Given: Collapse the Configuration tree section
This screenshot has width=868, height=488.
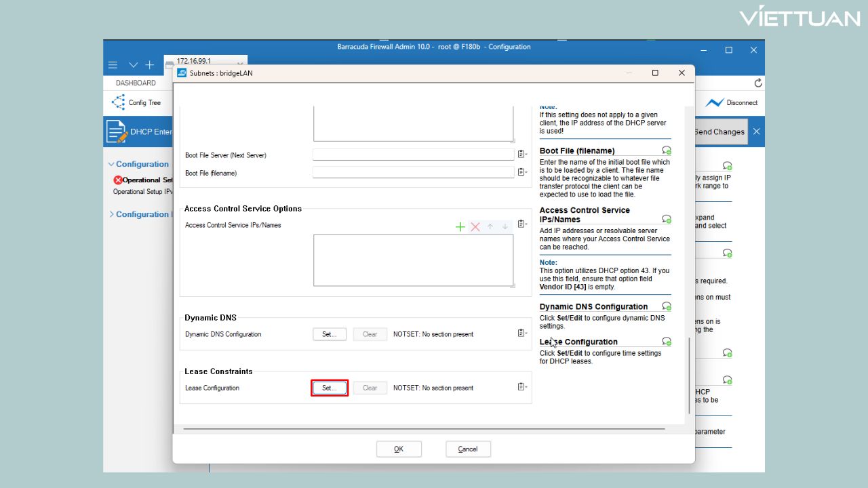Looking at the screenshot, I should pos(111,164).
